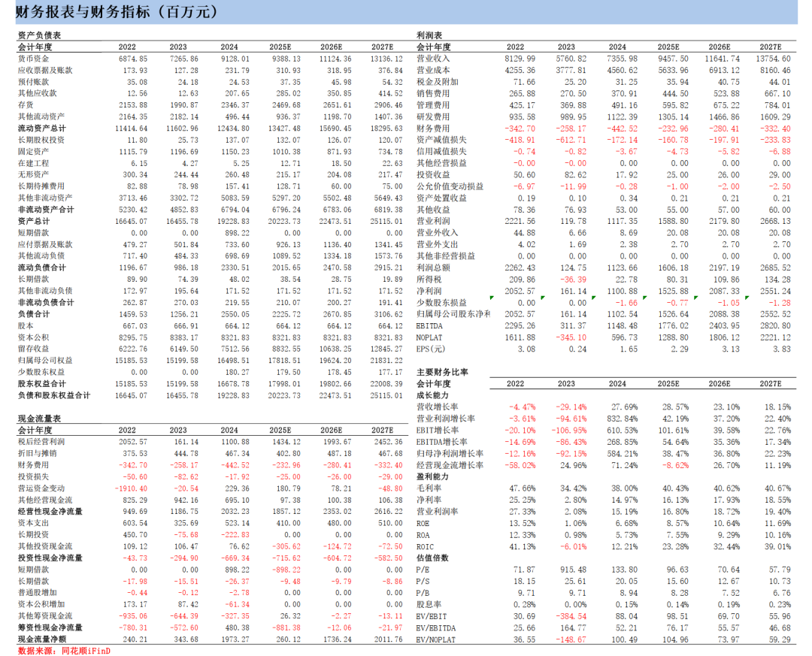This screenshot has width=812, height=656.
Task: Click the 13754.60 revenue value for 2027E
Action: click(773, 59)
